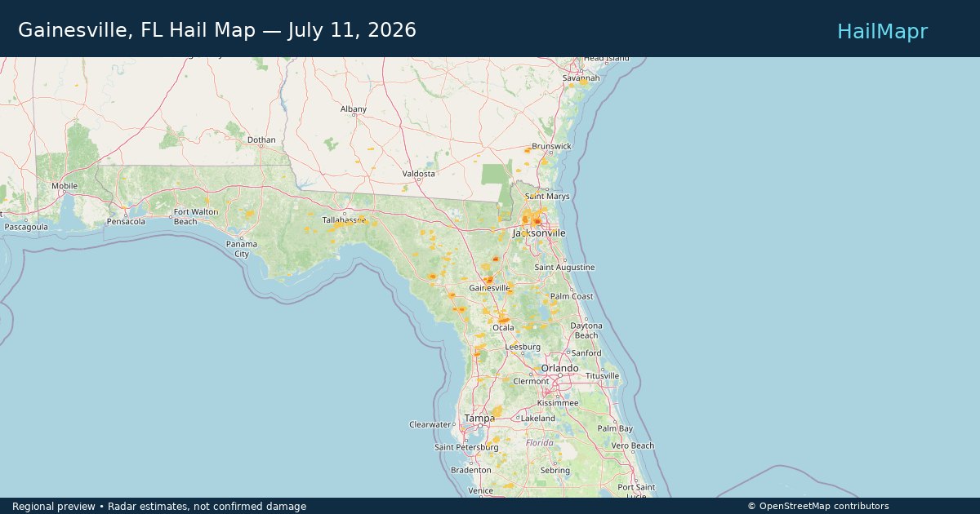
Task: Click the red hail core over Jacksonville
Action: click(x=537, y=221)
